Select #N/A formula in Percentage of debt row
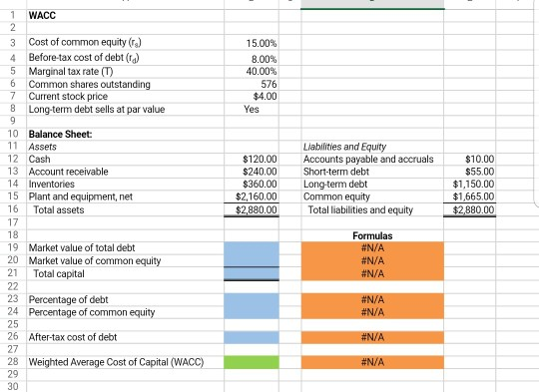 coord(372,299)
